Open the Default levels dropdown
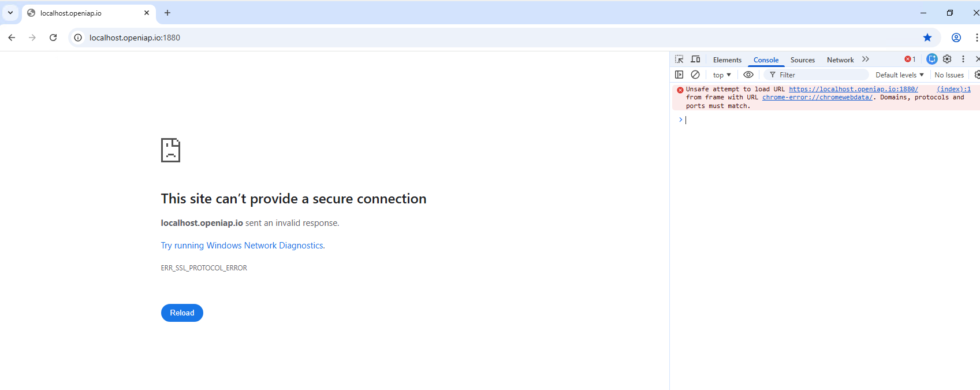The height and width of the screenshot is (390, 980). point(899,75)
